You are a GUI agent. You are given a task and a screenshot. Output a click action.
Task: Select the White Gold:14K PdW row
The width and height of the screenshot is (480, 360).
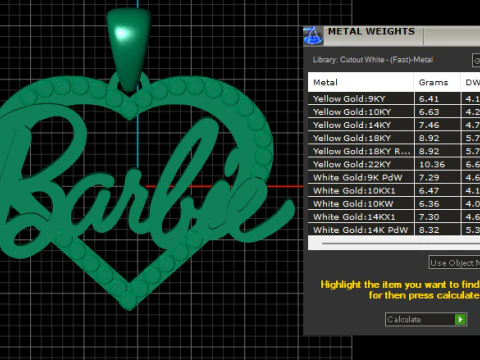click(x=394, y=230)
